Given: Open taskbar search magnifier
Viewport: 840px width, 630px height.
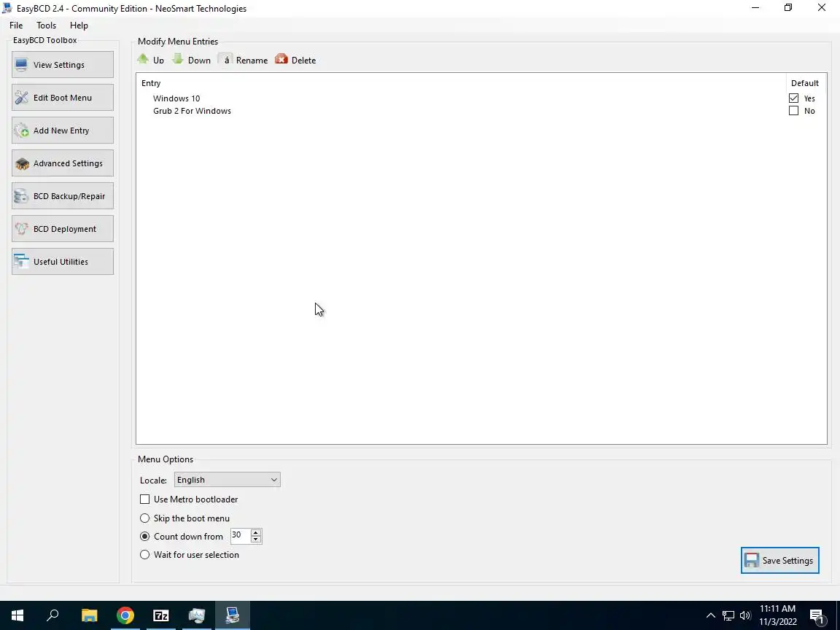Looking at the screenshot, I should coord(52,615).
